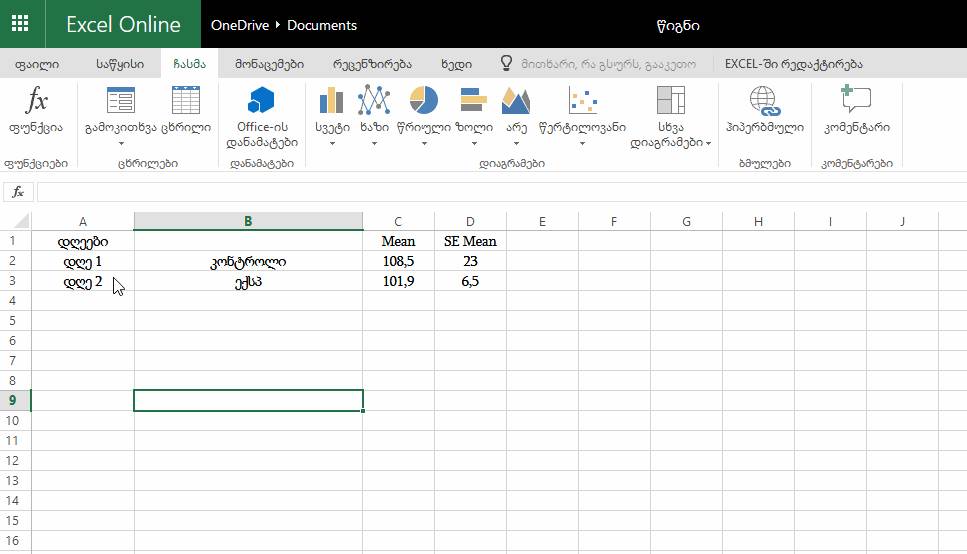967x554 pixels.
Task: Switch to the საწყისი tab
Action: (120, 64)
